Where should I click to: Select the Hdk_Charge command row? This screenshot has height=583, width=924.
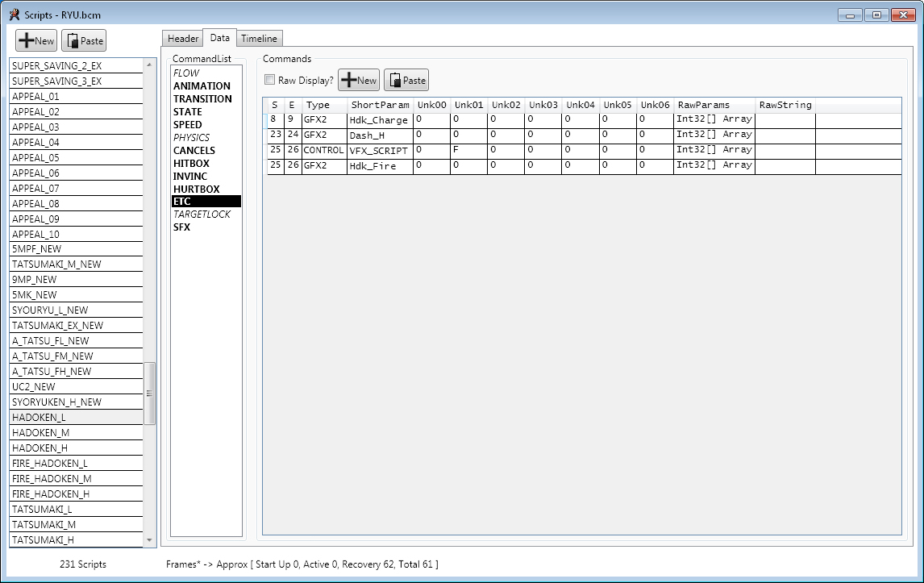point(379,120)
